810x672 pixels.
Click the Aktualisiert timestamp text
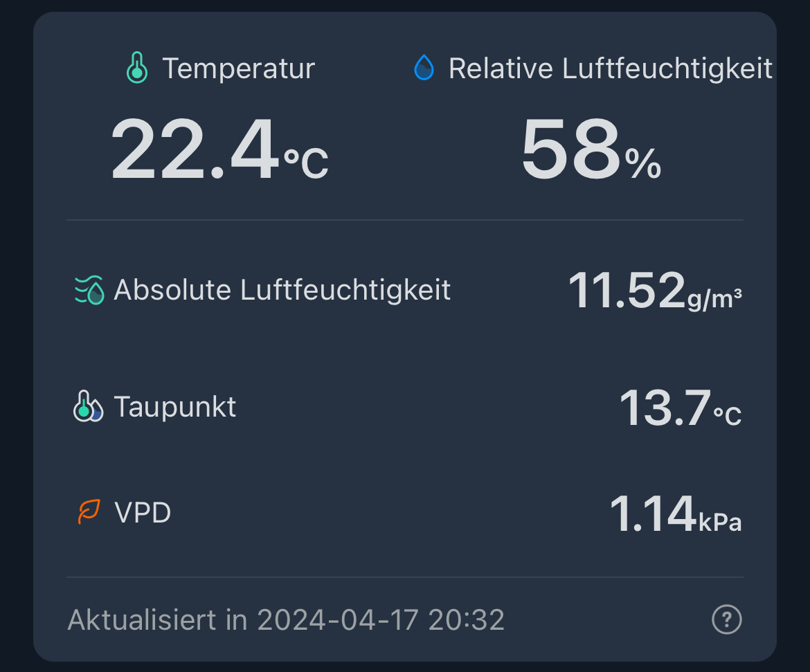click(x=286, y=619)
